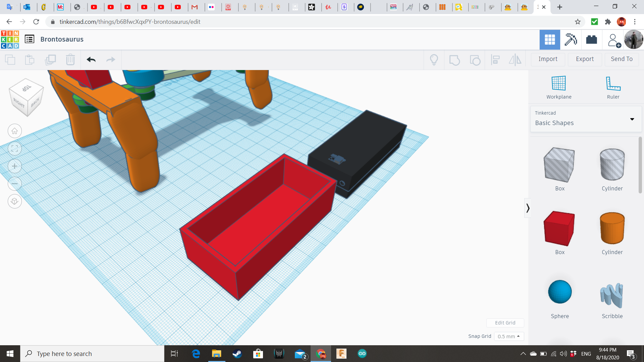Image resolution: width=644 pixels, height=362 pixels.
Task: Click the fit all in view icon
Action: click(15, 148)
